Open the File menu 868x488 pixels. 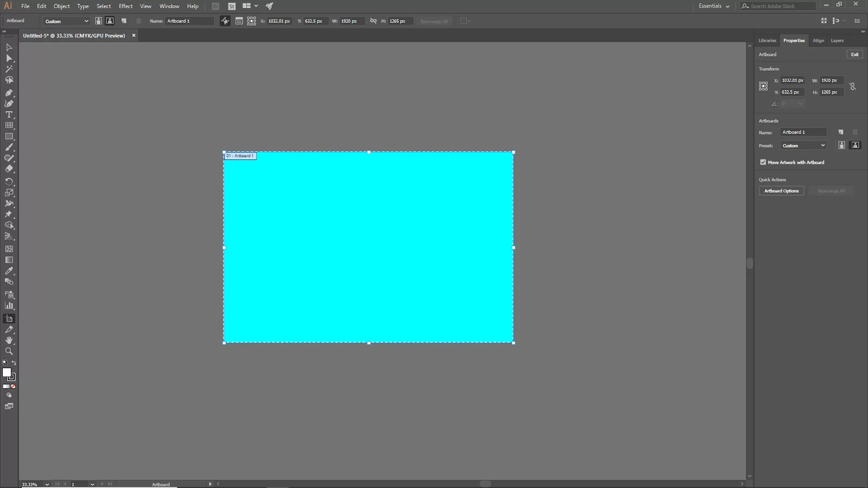(x=25, y=6)
